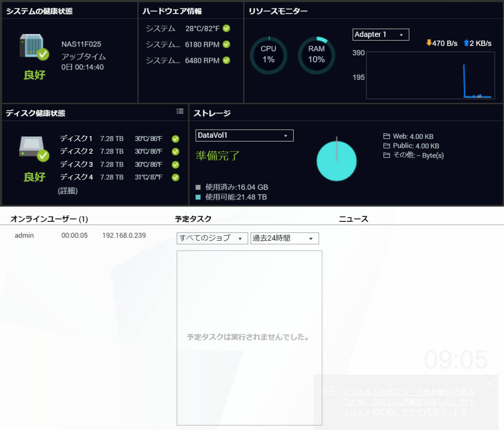Click the ディスク4 row label
The height and width of the screenshot is (430, 504).
pyautogui.click(x=76, y=177)
